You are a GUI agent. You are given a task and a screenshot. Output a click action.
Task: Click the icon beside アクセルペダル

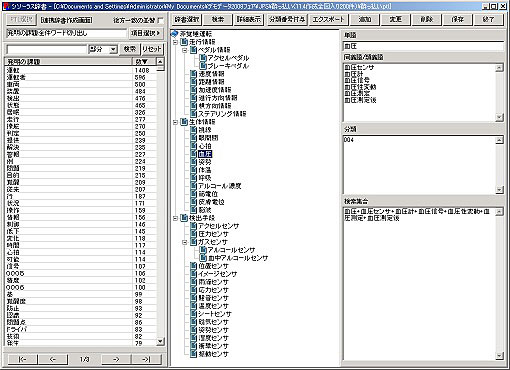(203, 58)
